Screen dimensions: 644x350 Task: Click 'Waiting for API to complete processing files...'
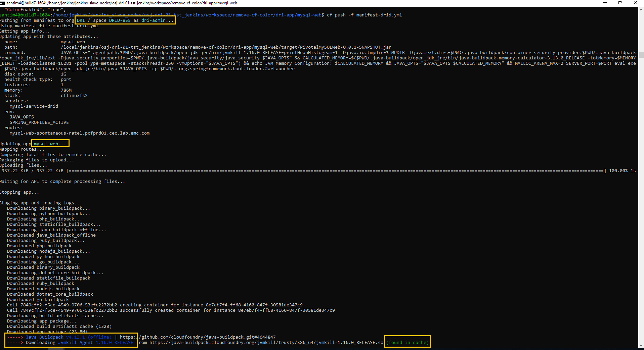coord(62,182)
